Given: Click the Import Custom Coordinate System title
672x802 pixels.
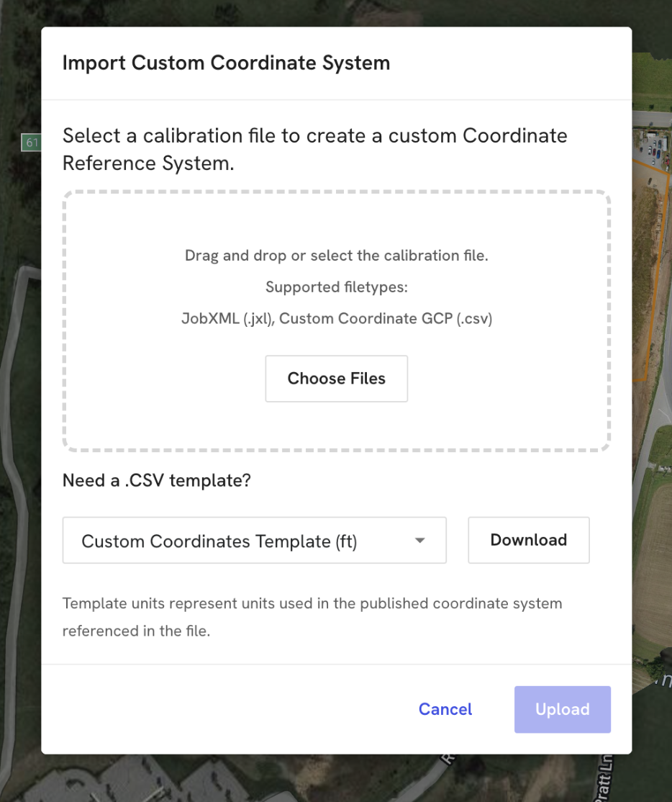Looking at the screenshot, I should 226,63.
